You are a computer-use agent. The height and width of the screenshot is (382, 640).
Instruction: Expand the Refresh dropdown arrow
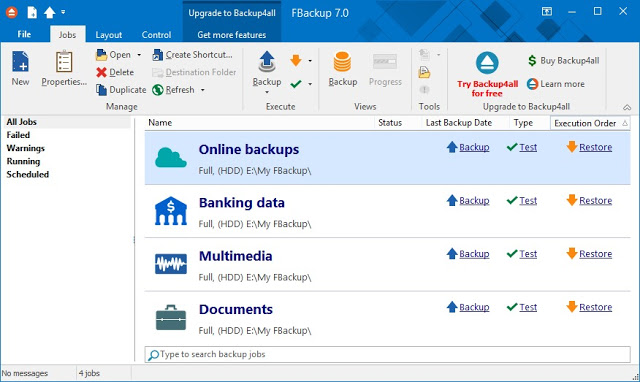(202, 90)
